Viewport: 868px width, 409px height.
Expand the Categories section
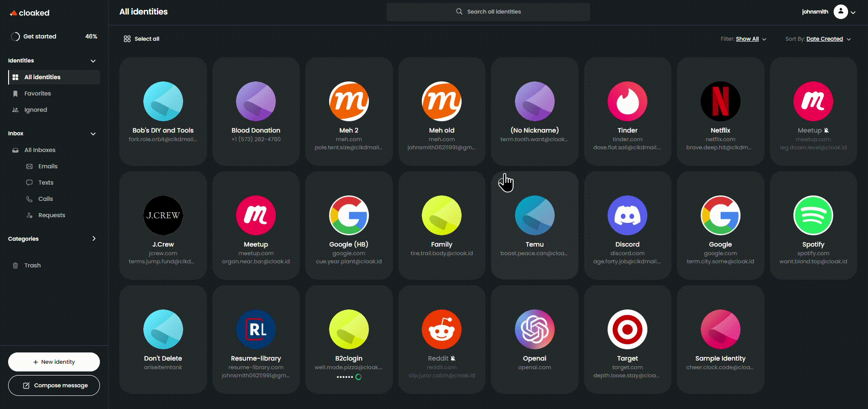click(94, 238)
